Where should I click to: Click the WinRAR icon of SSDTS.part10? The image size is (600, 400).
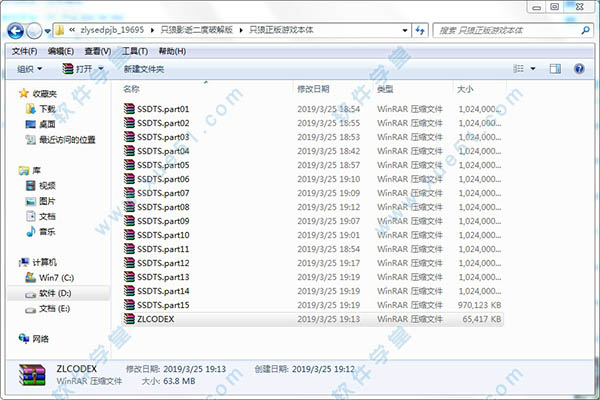130,235
